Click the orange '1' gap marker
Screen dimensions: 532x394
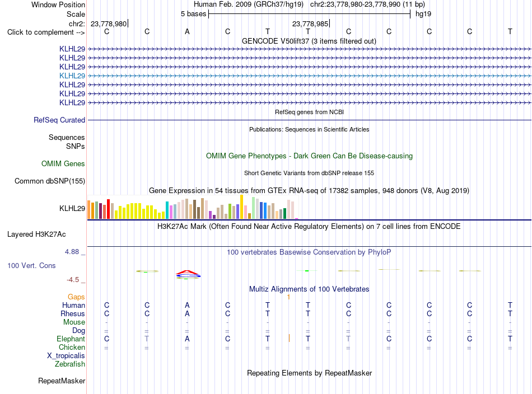tap(288, 297)
